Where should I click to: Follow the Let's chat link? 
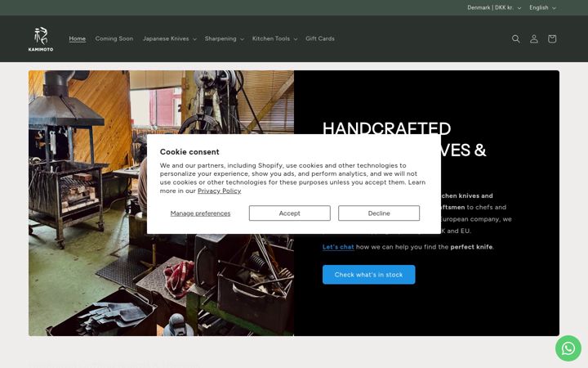tap(338, 247)
